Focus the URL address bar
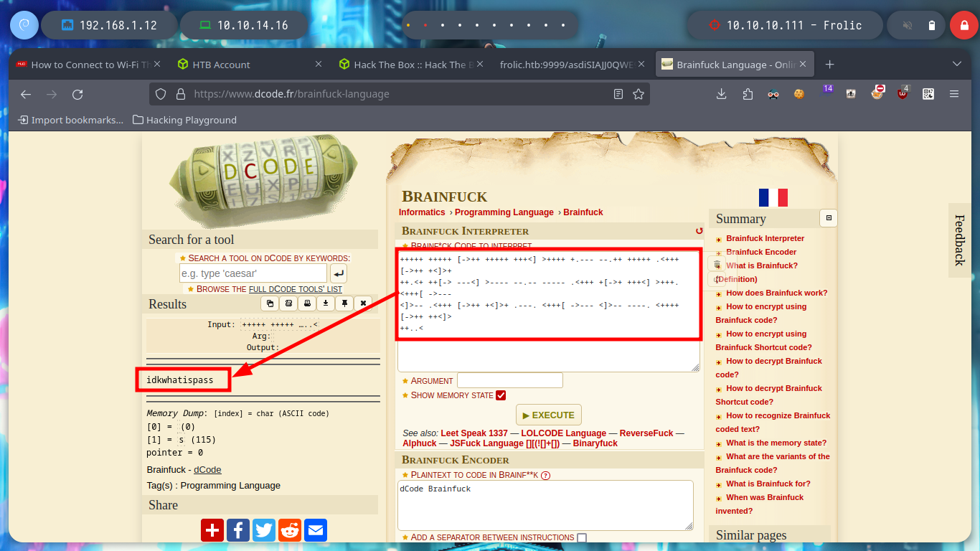This screenshot has width=980, height=551. 400,94
